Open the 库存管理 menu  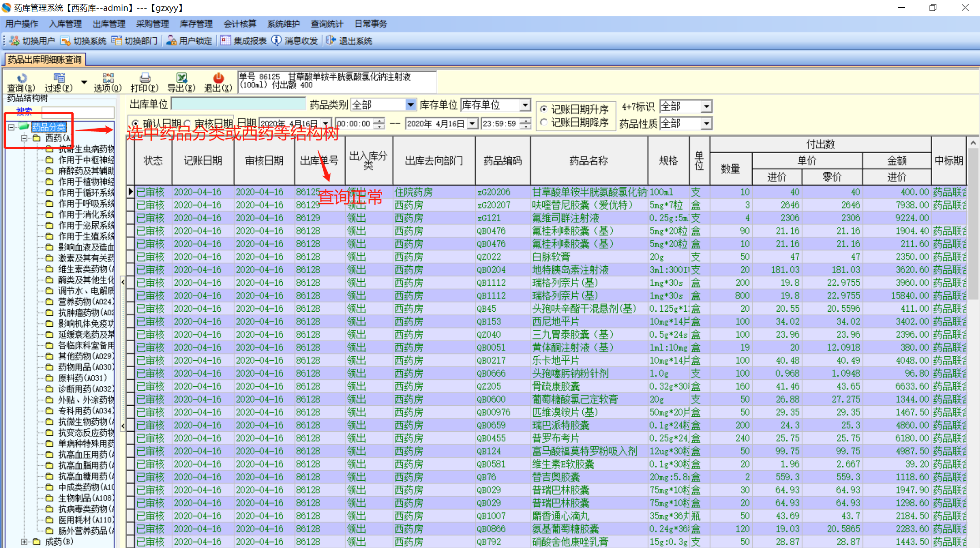pyautogui.click(x=196, y=24)
